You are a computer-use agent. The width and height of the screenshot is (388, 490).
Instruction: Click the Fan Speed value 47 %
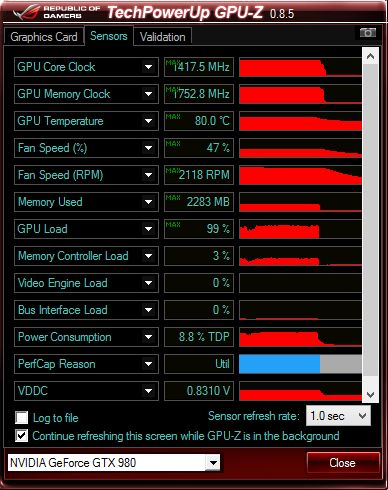point(199,148)
